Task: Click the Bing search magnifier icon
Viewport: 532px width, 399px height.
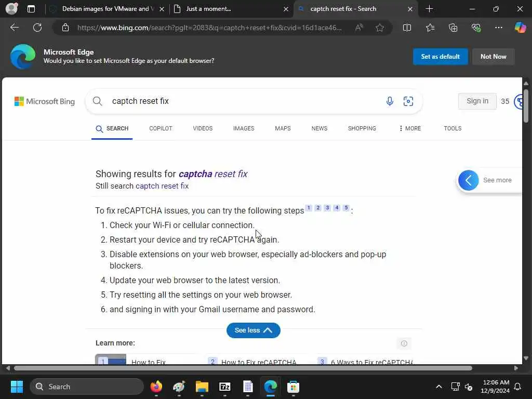Action: tap(97, 101)
